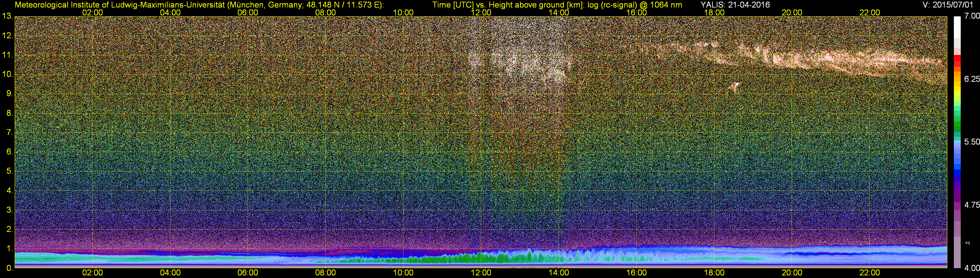Select the 6.25 color scale label

point(972,79)
